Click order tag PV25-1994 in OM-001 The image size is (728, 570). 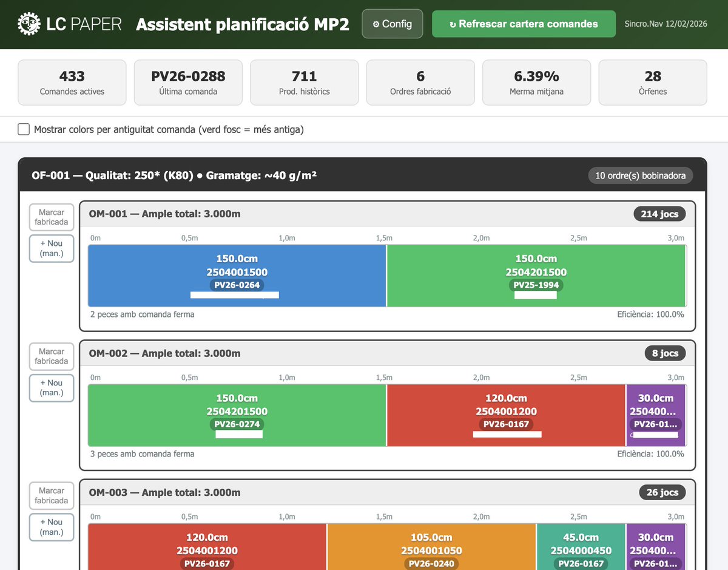536,285
